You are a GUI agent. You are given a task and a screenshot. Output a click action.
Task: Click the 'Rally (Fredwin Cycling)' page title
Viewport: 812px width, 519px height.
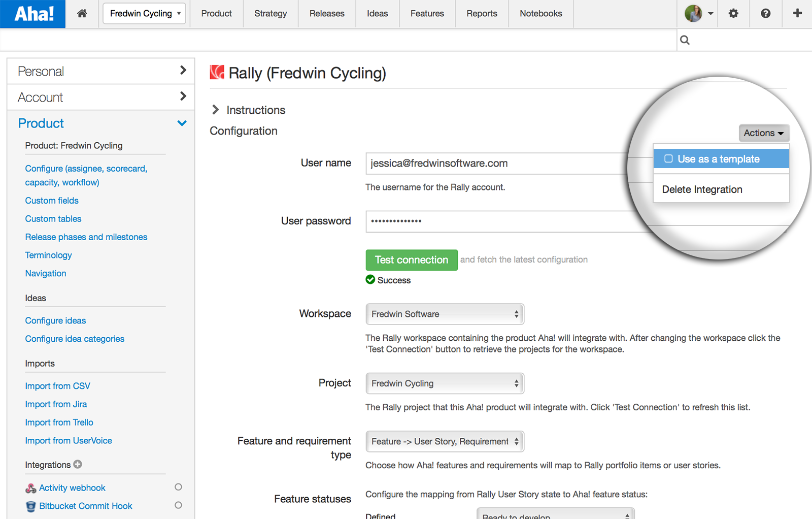coord(308,73)
